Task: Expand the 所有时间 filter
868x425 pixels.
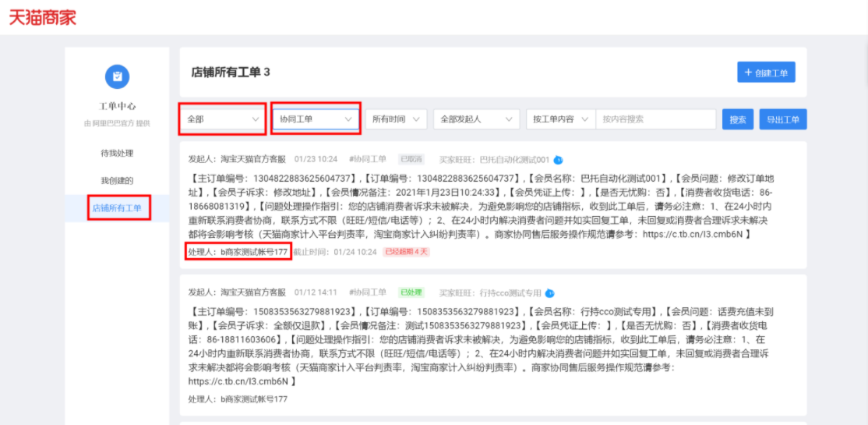Action: click(397, 119)
